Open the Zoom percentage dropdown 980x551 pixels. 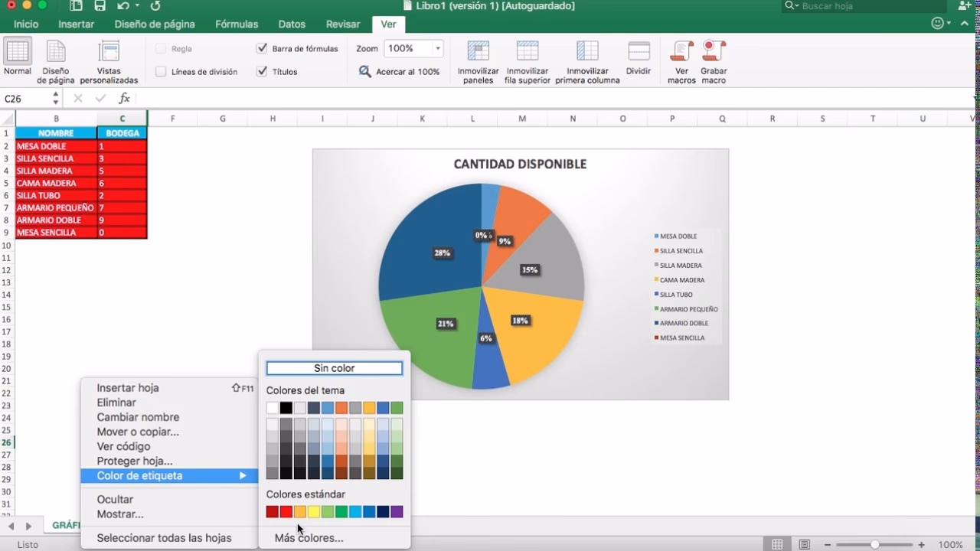(436, 47)
